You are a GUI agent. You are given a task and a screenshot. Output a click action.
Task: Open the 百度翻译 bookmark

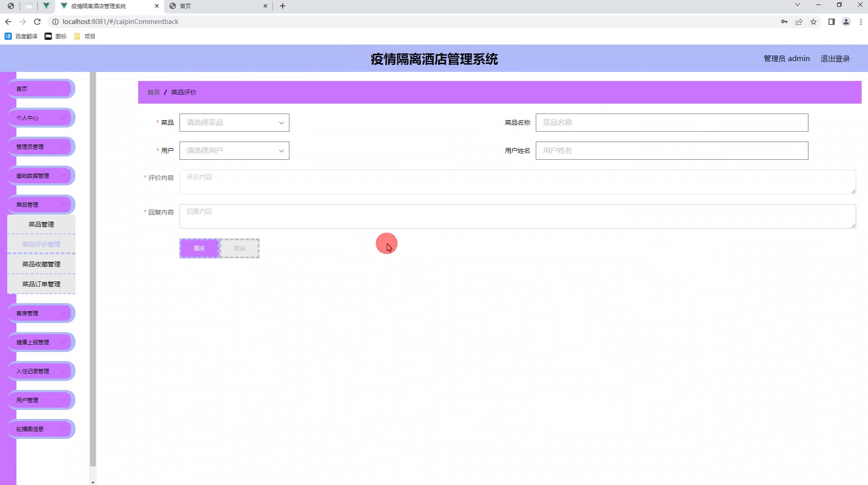tap(21, 36)
